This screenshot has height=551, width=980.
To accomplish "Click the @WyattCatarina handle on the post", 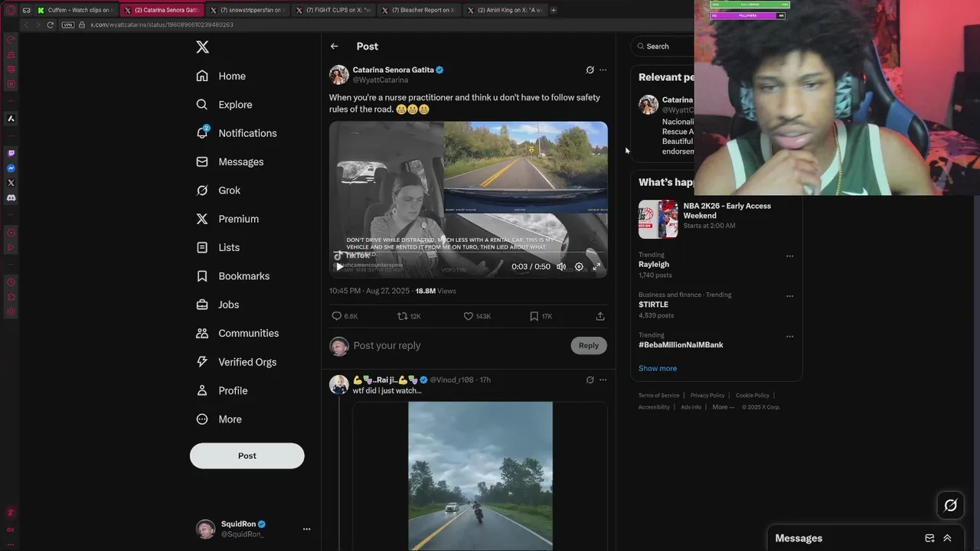I will click(380, 80).
